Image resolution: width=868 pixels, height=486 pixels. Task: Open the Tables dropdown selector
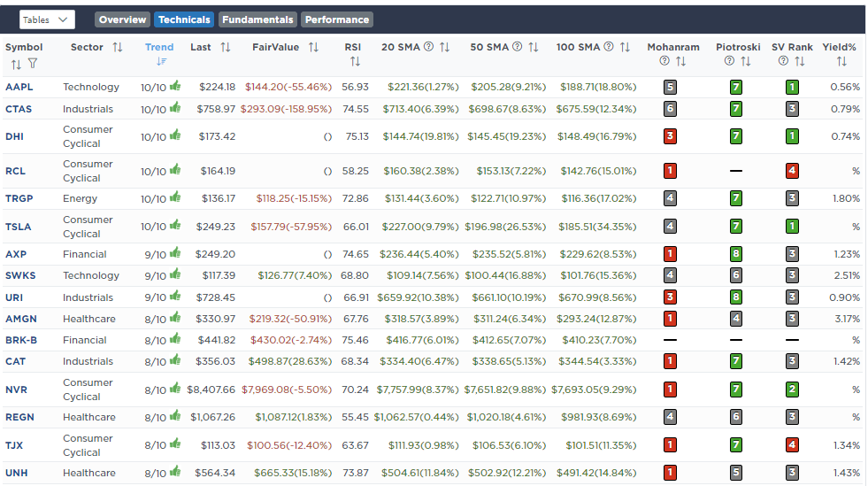click(47, 19)
